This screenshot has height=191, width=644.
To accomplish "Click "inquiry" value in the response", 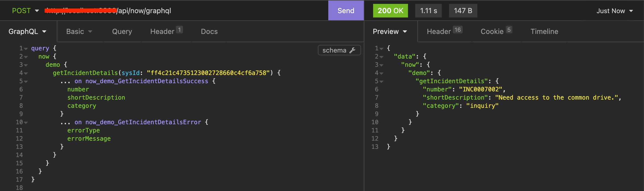I will [x=482, y=106].
